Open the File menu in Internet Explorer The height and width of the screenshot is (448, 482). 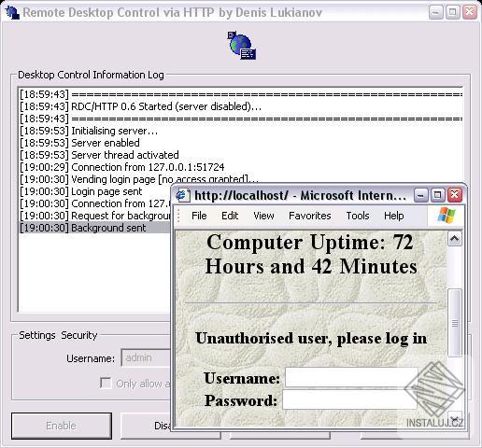pos(199,216)
